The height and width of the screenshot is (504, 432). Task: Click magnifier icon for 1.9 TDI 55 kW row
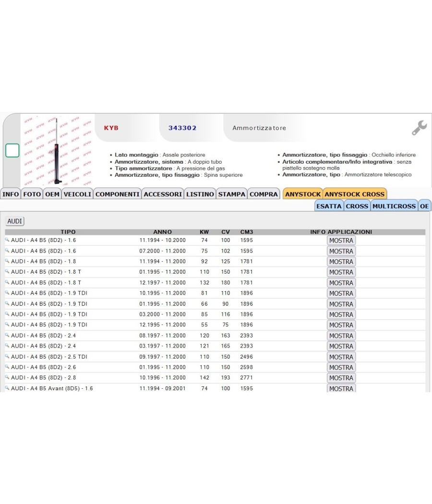pos(7,324)
